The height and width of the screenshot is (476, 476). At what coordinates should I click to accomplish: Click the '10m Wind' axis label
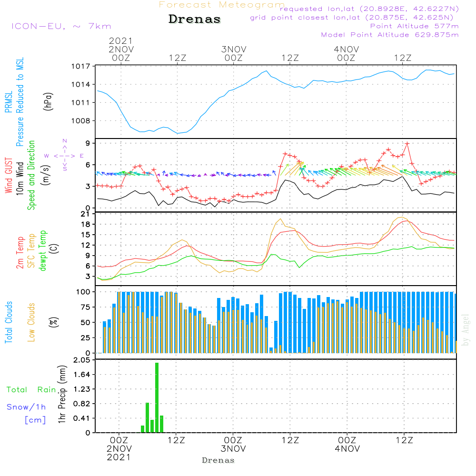point(20,178)
